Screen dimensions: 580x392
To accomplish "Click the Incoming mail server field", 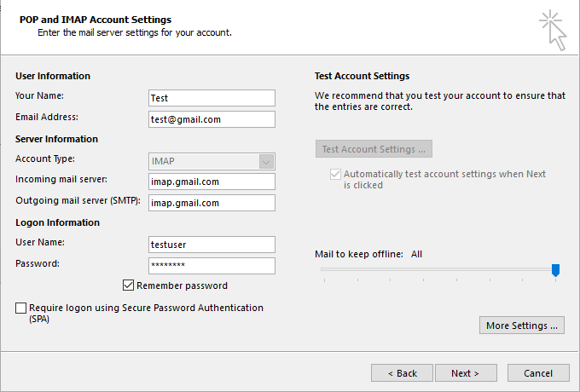I will point(212,182).
